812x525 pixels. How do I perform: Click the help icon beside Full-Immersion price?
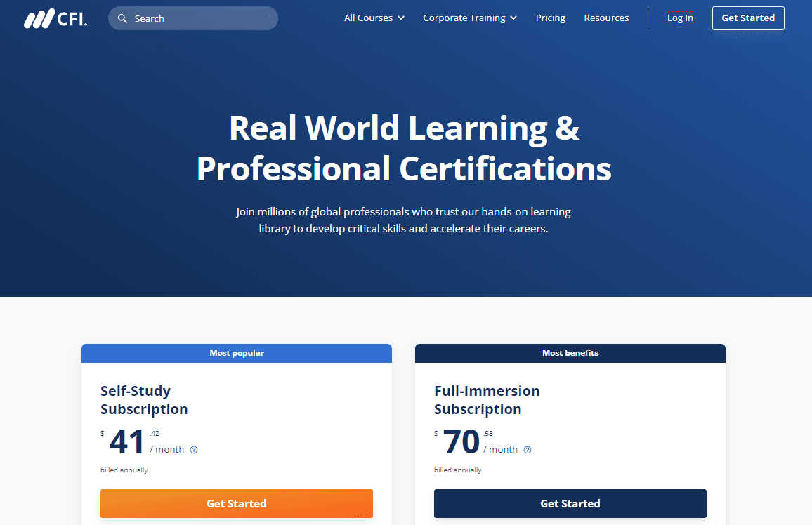pyautogui.click(x=528, y=450)
